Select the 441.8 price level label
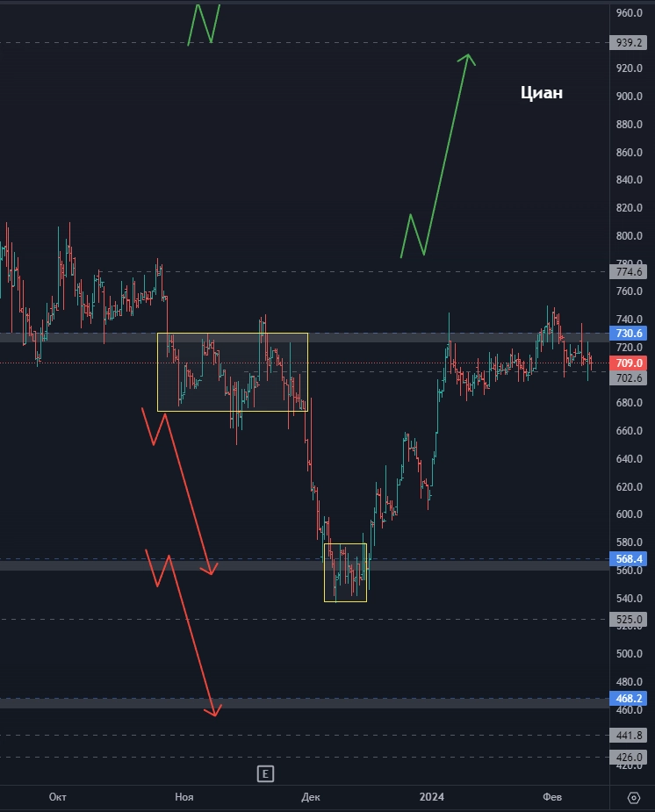The image size is (655, 812). pyautogui.click(x=630, y=736)
